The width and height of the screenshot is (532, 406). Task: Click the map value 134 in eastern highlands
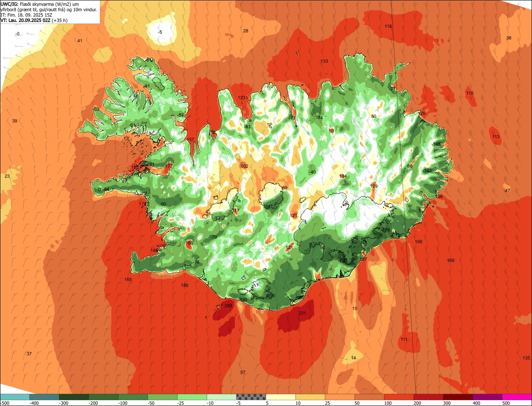point(343,176)
